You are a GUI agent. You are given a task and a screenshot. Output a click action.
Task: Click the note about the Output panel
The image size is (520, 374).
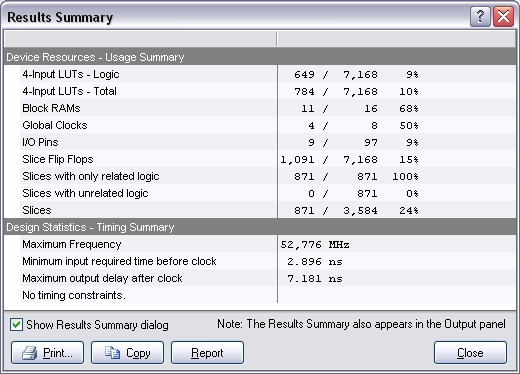[x=361, y=324]
